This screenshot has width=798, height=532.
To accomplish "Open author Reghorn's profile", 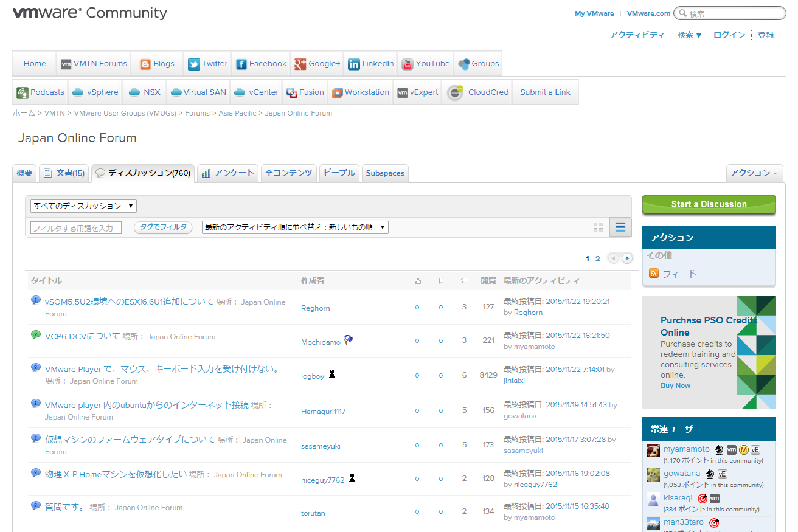I will click(316, 308).
